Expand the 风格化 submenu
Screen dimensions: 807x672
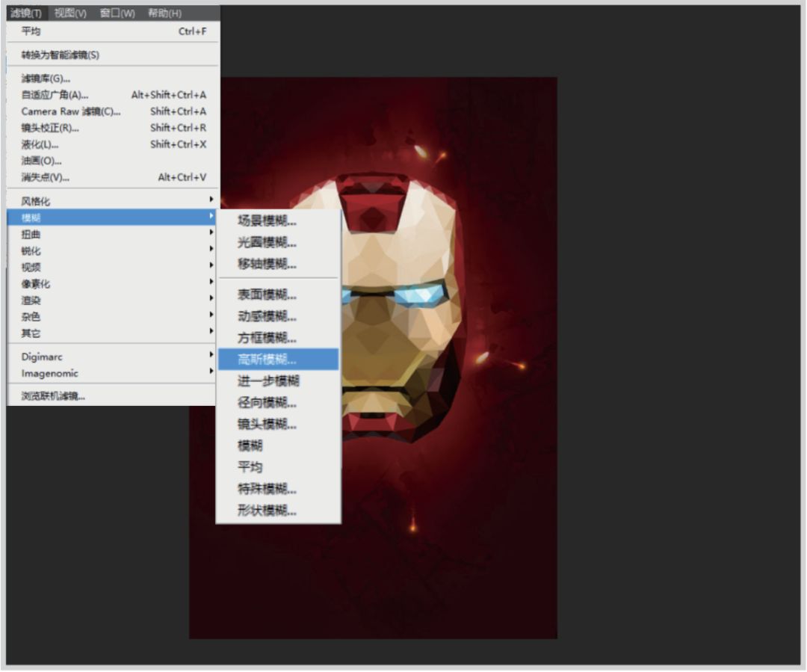coord(36,201)
